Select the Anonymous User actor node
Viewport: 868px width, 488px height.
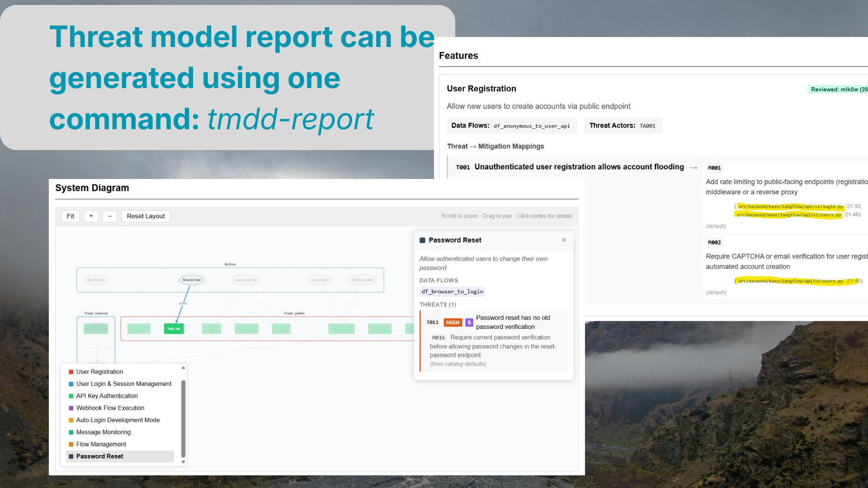click(246, 280)
